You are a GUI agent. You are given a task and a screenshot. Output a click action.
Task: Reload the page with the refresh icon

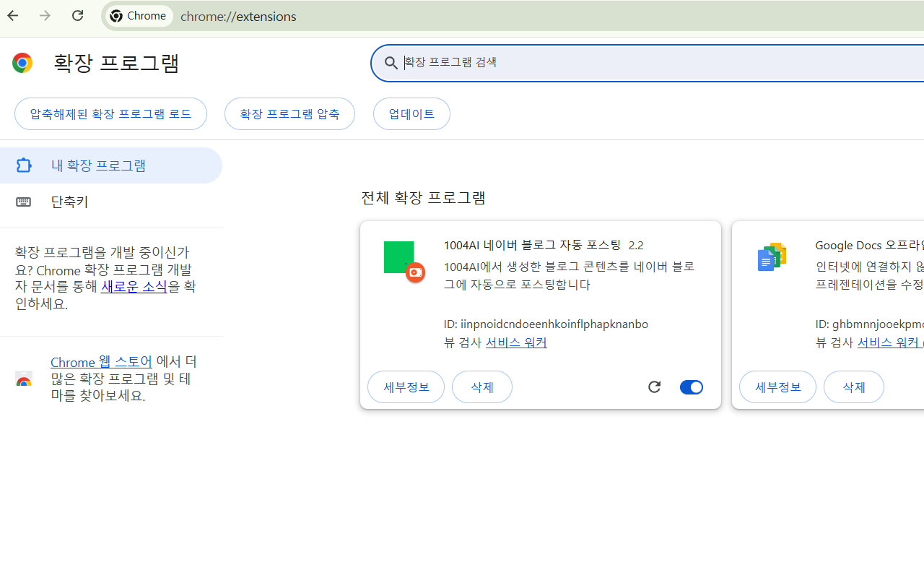77,16
